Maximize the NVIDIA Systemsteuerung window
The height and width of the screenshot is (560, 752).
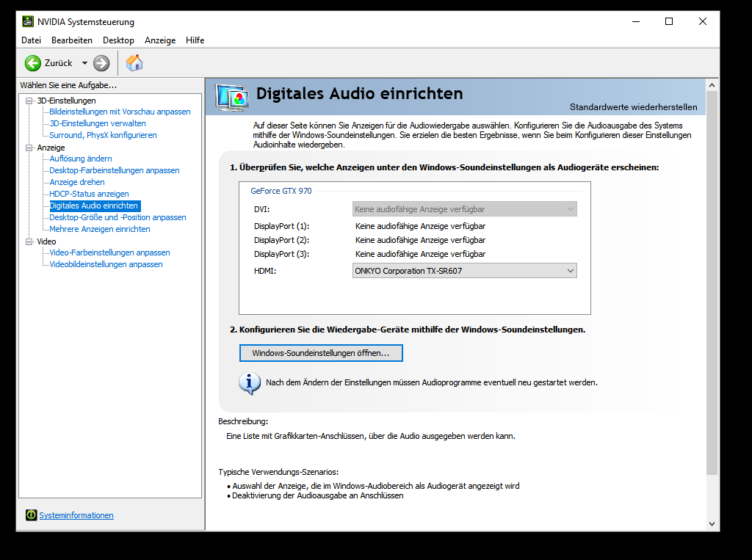[x=669, y=21]
